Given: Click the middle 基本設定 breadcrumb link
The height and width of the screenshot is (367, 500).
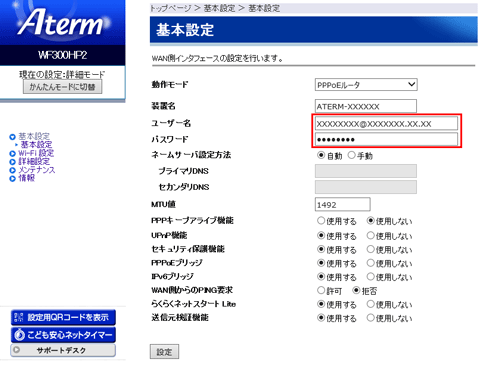Looking at the screenshot, I should tap(219, 8).
